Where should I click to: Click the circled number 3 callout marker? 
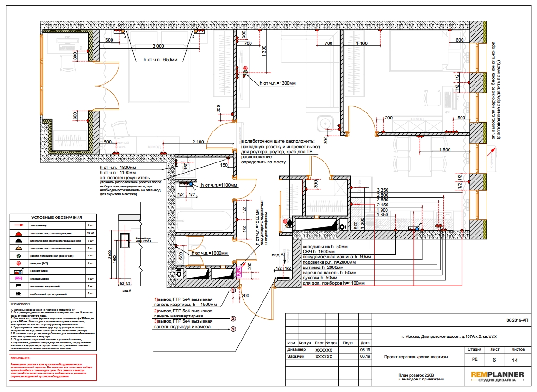(x=233, y=330)
